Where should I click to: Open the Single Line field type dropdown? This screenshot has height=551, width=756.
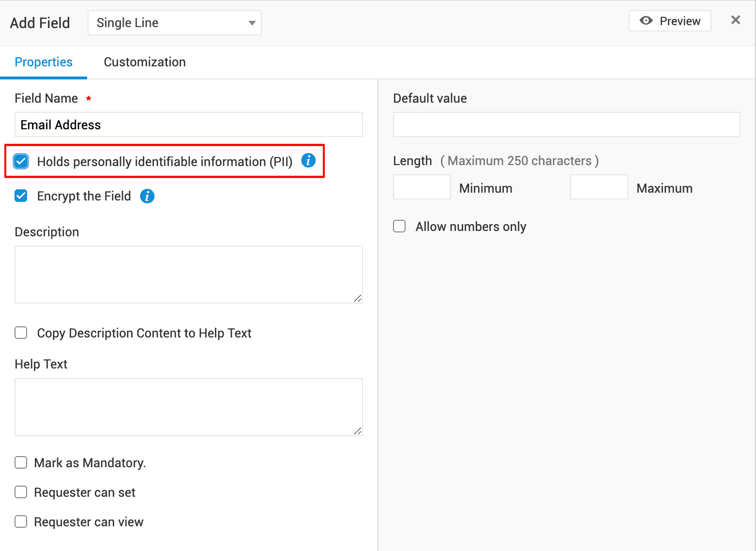(175, 23)
